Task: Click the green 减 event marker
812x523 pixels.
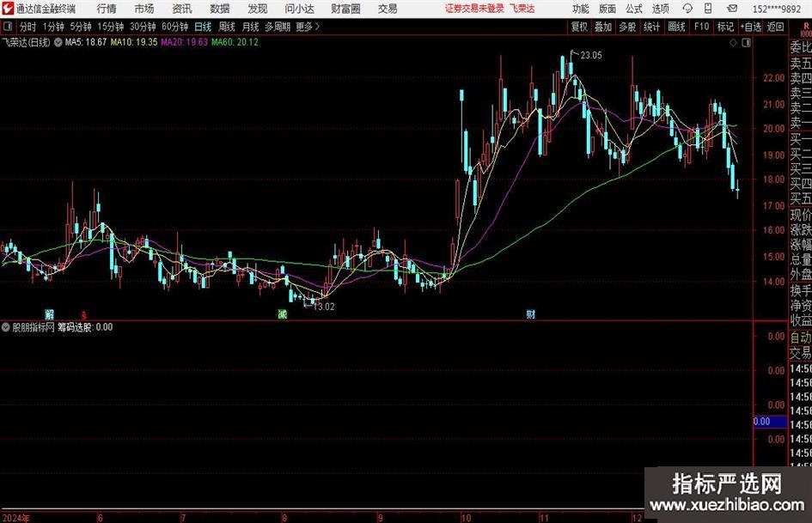Action: click(282, 313)
